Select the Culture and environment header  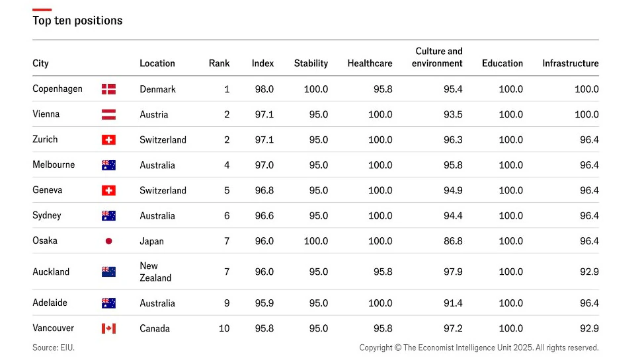click(437, 57)
